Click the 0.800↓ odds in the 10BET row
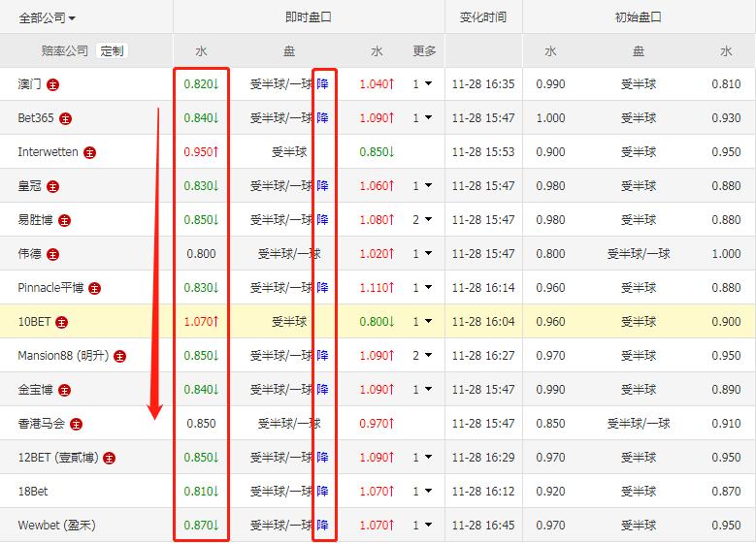The width and height of the screenshot is (756, 543). 378,322
